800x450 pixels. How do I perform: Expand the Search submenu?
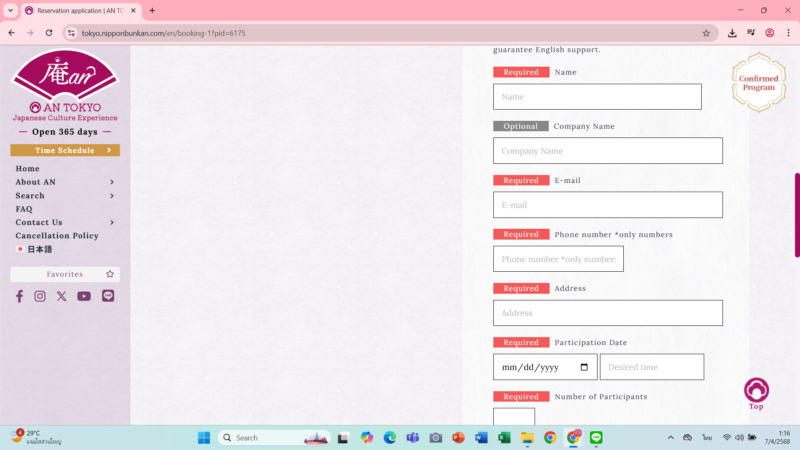click(111, 196)
